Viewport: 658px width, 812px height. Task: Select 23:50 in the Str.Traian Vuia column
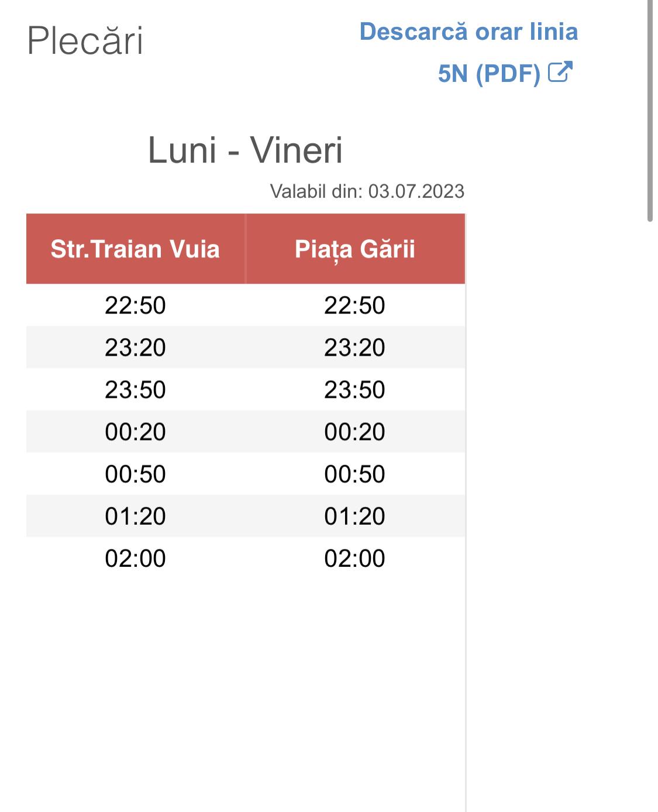coord(135,390)
